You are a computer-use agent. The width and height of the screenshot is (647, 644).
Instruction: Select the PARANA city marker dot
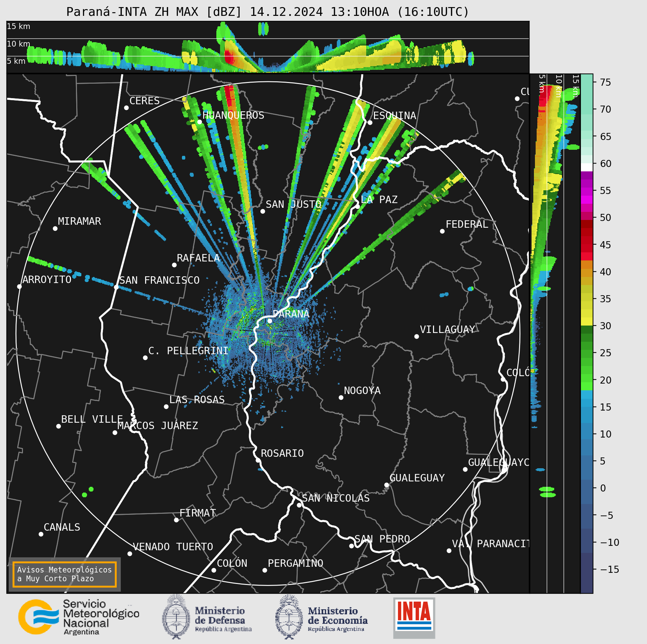(x=270, y=321)
